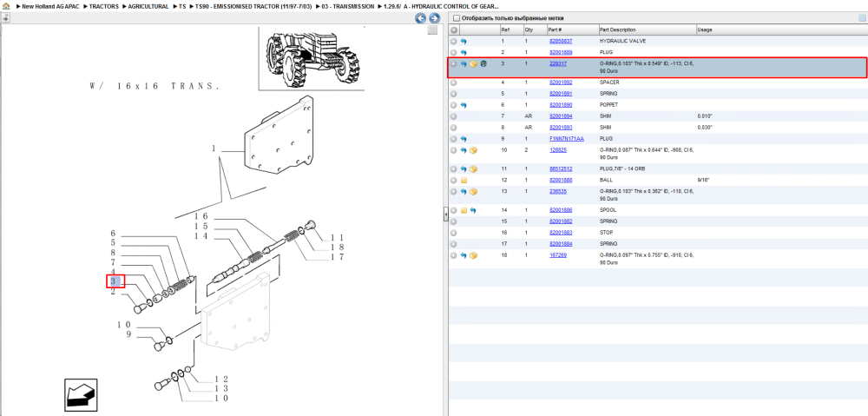Click the package box icon on ref 3 row
868x416 pixels.
point(473,64)
